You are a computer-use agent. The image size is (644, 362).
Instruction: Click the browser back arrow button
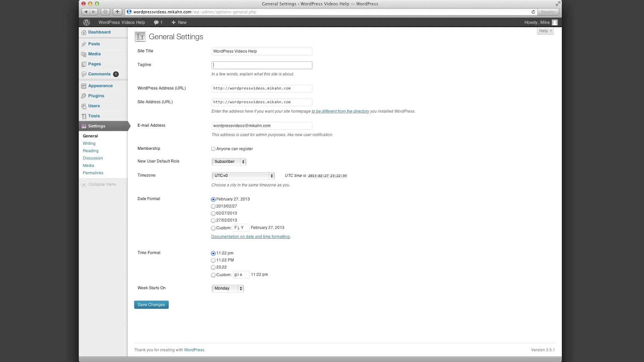pyautogui.click(x=86, y=12)
